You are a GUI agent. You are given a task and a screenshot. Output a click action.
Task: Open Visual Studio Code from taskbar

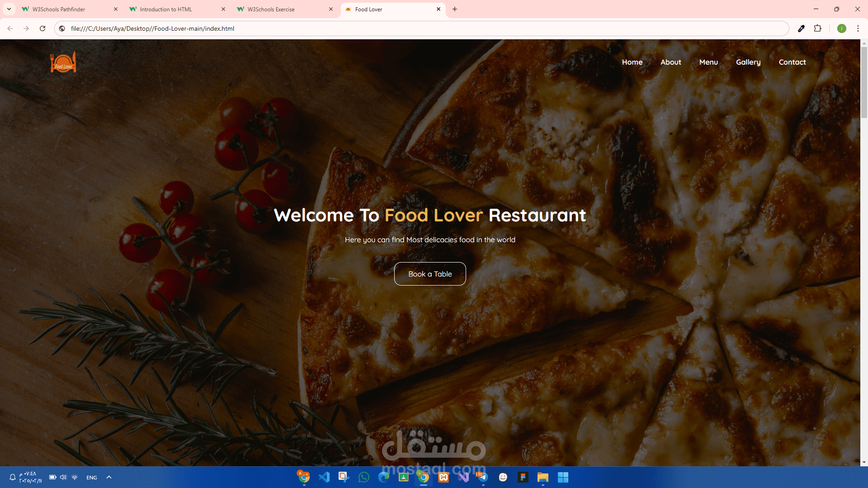coord(324,477)
